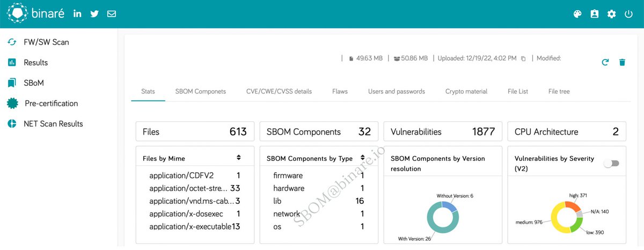Select application/CDFV2 row
644x250 pixels.
[x=195, y=175]
